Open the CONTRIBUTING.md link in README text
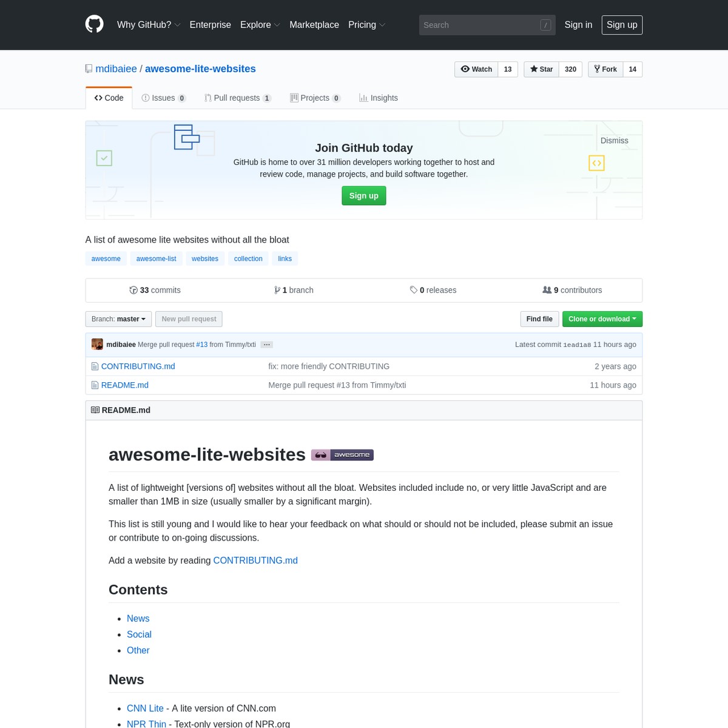 [255, 561]
